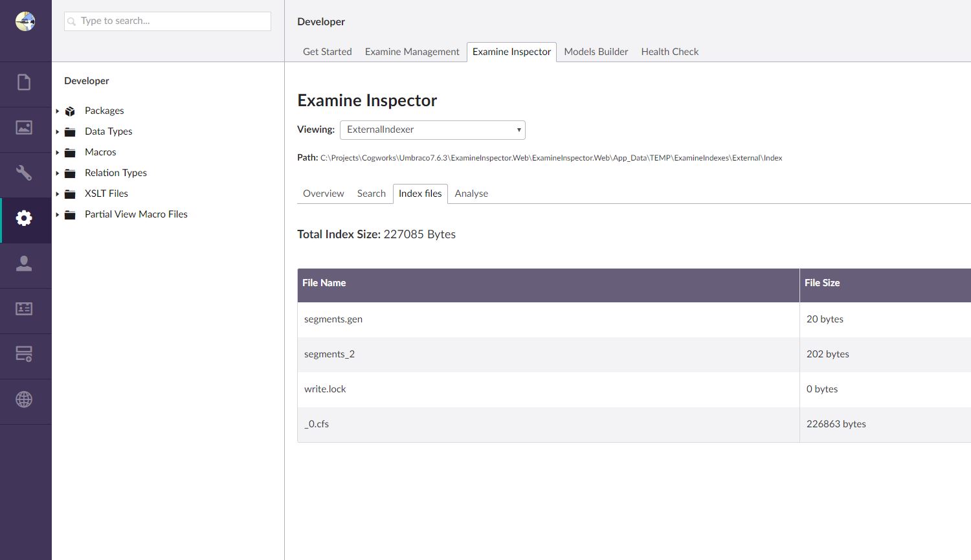Select the Examine Inspector tab
971x560 pixels.
tap(511, 52)
